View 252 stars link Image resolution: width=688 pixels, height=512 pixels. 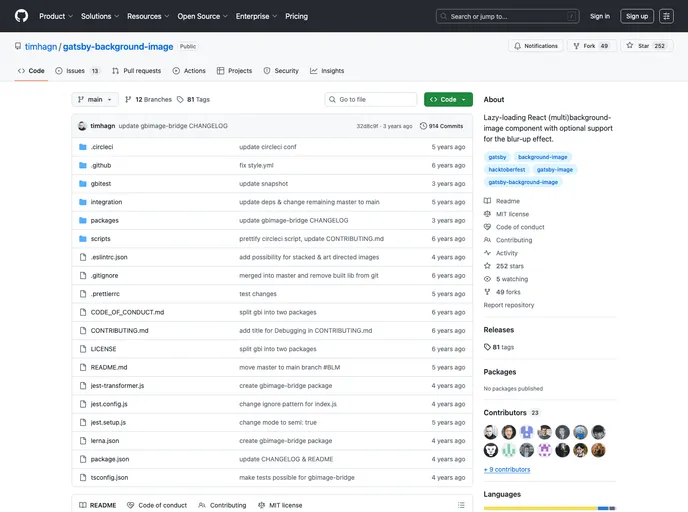[504, 266]
